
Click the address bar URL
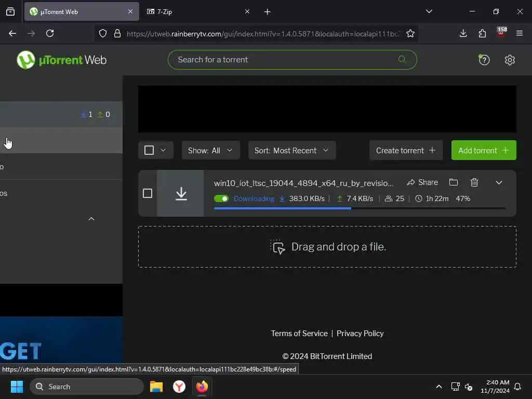(263, 34)
